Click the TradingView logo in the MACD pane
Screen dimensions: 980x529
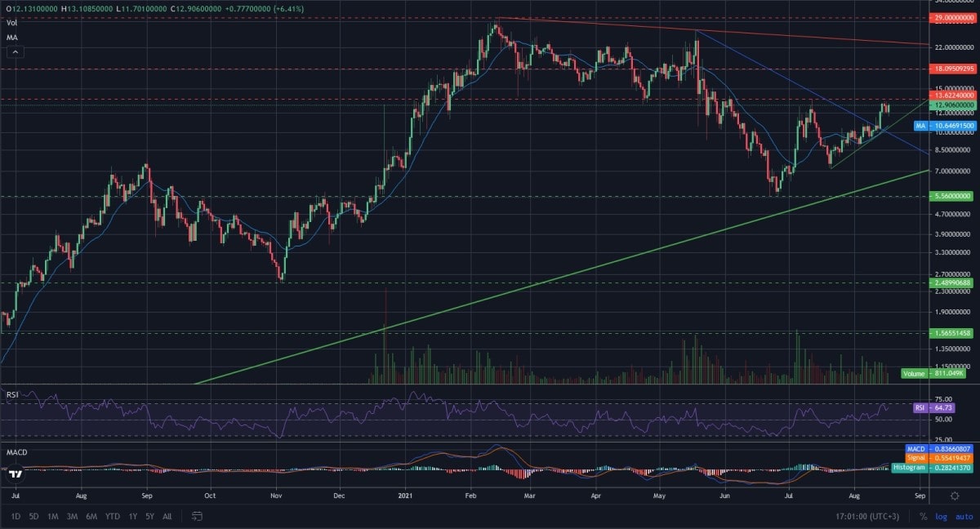tap(15, 472)
